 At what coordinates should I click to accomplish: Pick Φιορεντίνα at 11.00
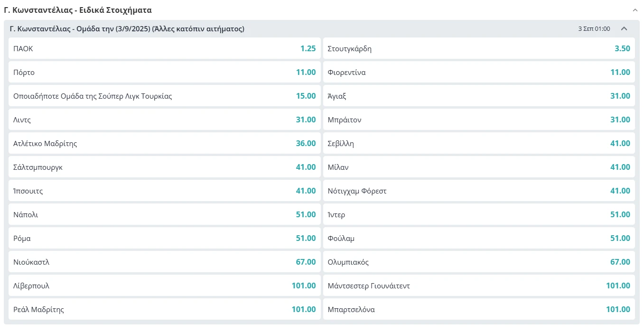pos(478,72)
